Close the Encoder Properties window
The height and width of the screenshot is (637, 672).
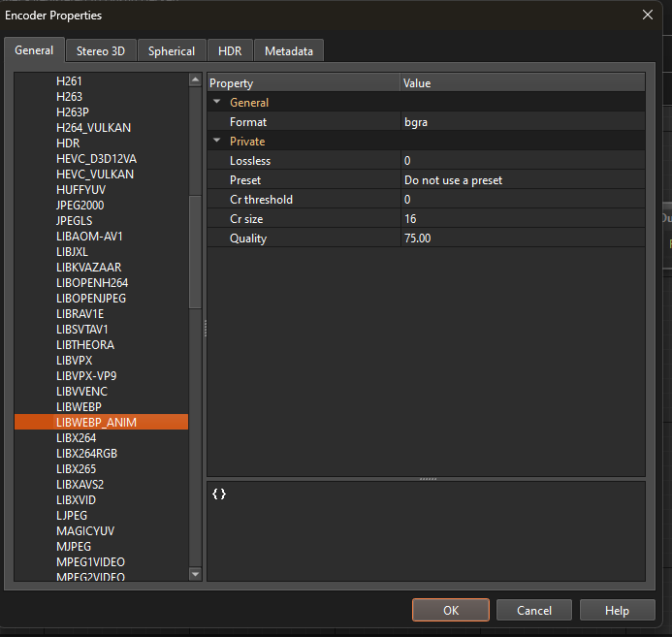pyautogui.click(x=648, y=15)
